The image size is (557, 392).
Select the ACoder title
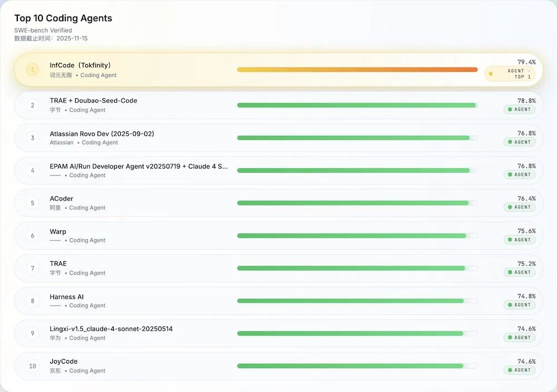click(61, 198)
